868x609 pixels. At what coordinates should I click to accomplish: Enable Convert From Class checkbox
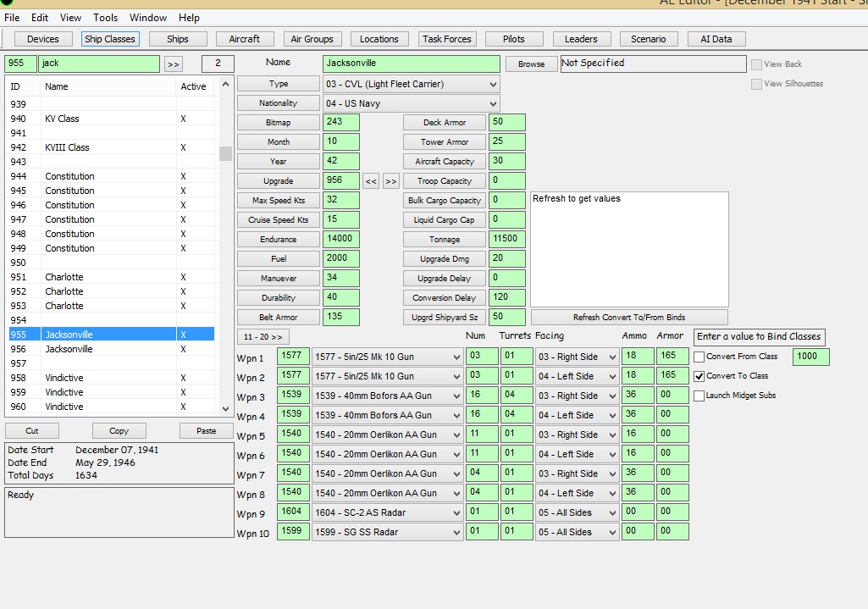(699, 357)
